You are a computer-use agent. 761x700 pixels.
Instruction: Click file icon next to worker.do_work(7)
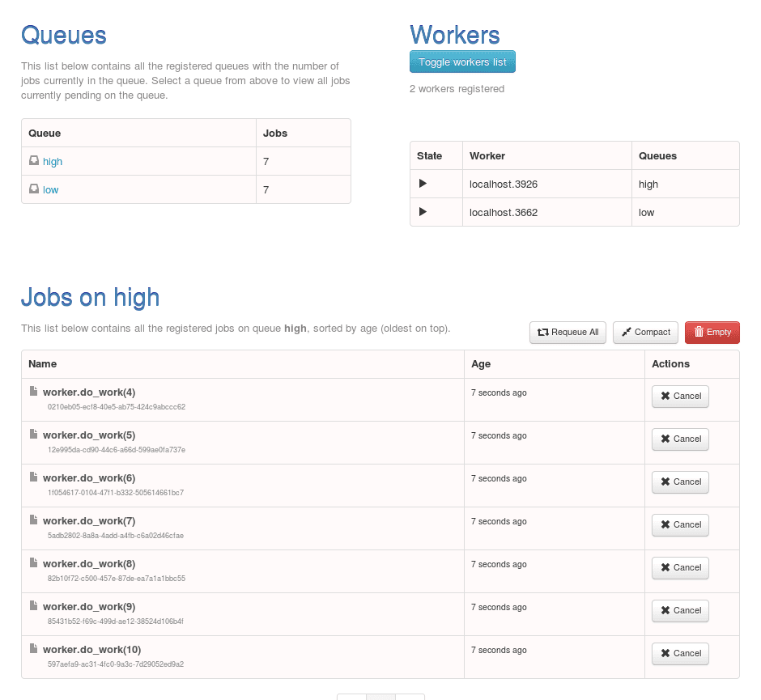click(x=33, y=520)
